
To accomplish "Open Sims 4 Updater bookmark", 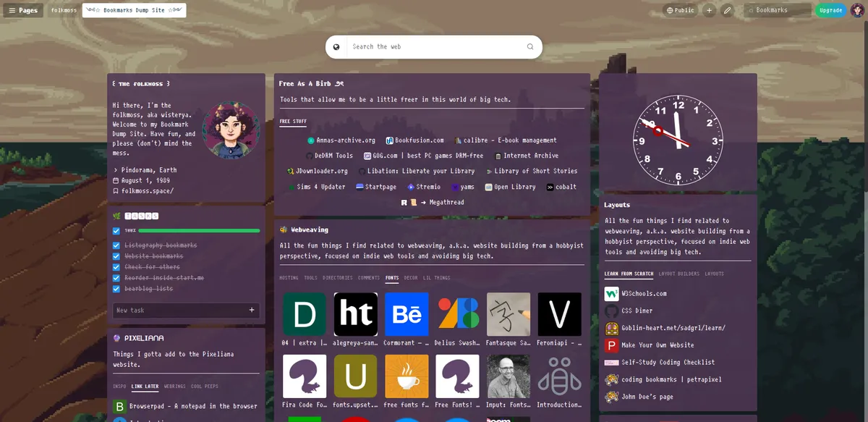I will (x=317, y=187).
